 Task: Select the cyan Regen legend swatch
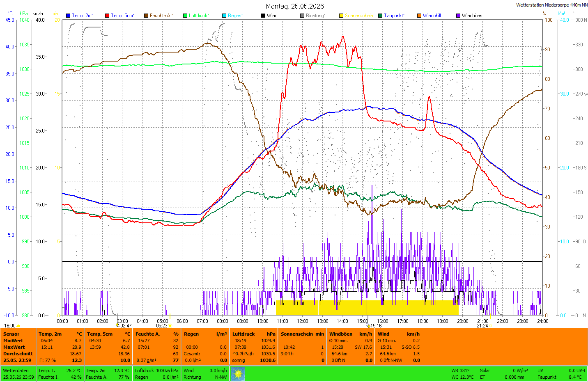(224, 16)
